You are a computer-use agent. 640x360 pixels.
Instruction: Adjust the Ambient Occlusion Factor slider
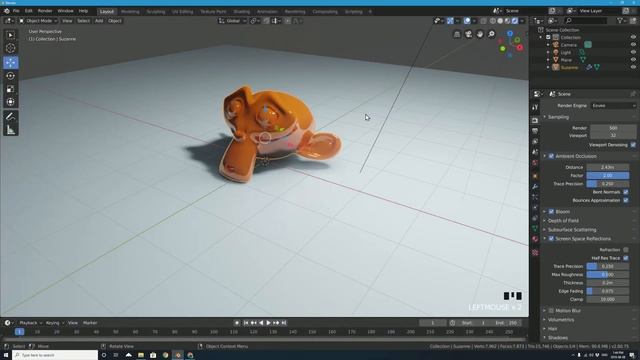tap(608, 176)
